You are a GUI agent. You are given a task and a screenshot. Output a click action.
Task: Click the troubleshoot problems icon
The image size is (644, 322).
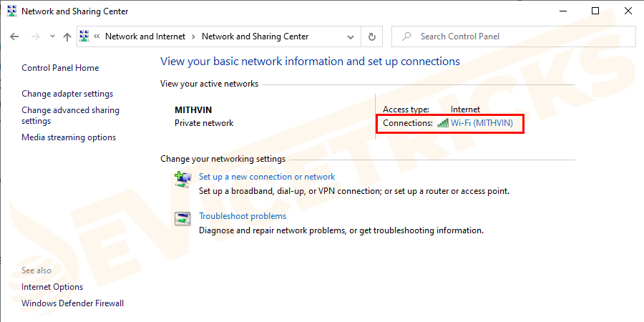coord(182,218)
